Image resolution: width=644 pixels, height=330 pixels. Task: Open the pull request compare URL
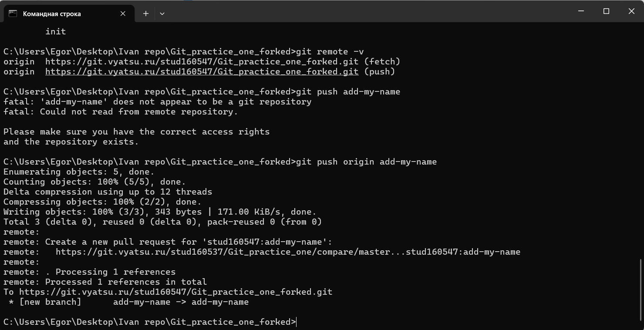pyautogui.click(x=288, y=252)
